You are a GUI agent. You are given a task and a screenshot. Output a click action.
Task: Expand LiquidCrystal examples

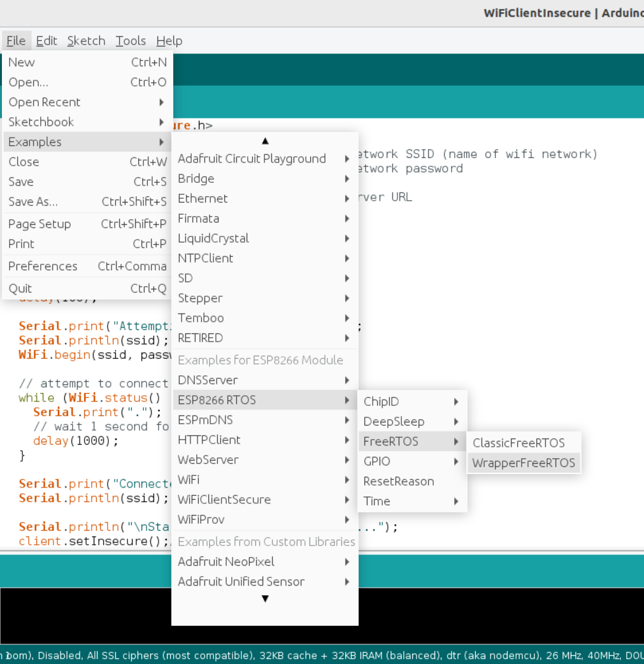265,238
